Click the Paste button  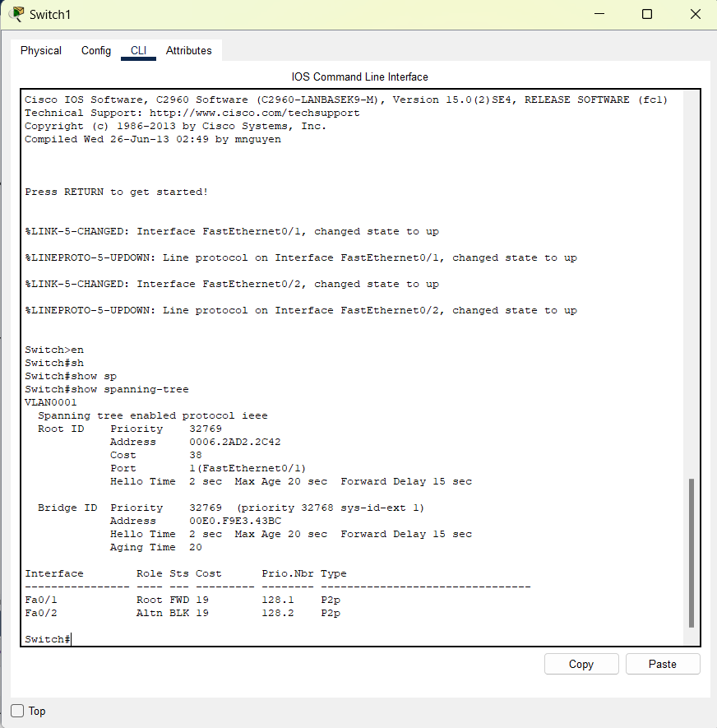662,664
